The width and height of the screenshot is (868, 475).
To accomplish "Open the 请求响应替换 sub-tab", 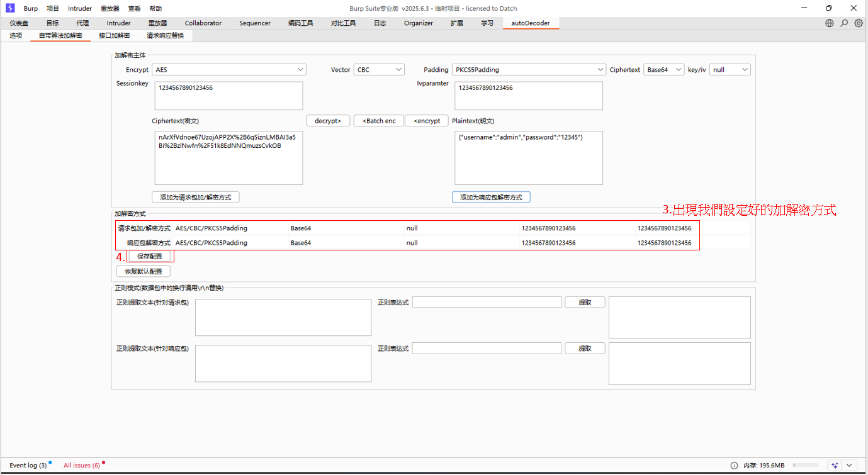I will [166, 35].
